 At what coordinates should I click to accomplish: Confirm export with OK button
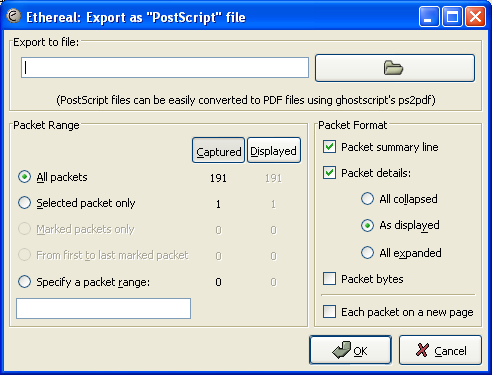[x=350, y=350]
